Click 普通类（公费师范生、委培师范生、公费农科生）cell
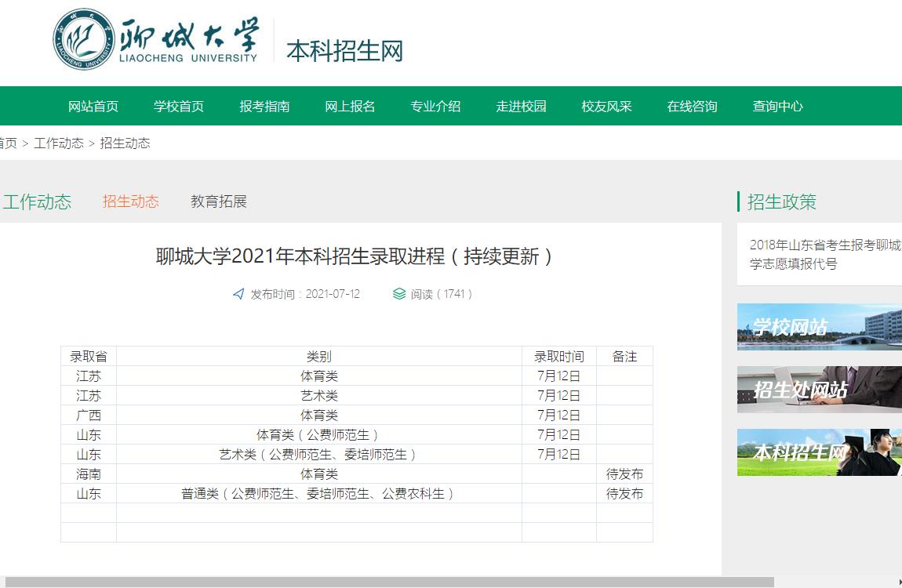Image resolution: width=902 pixels, height=588 pixels. pos(319,493)
